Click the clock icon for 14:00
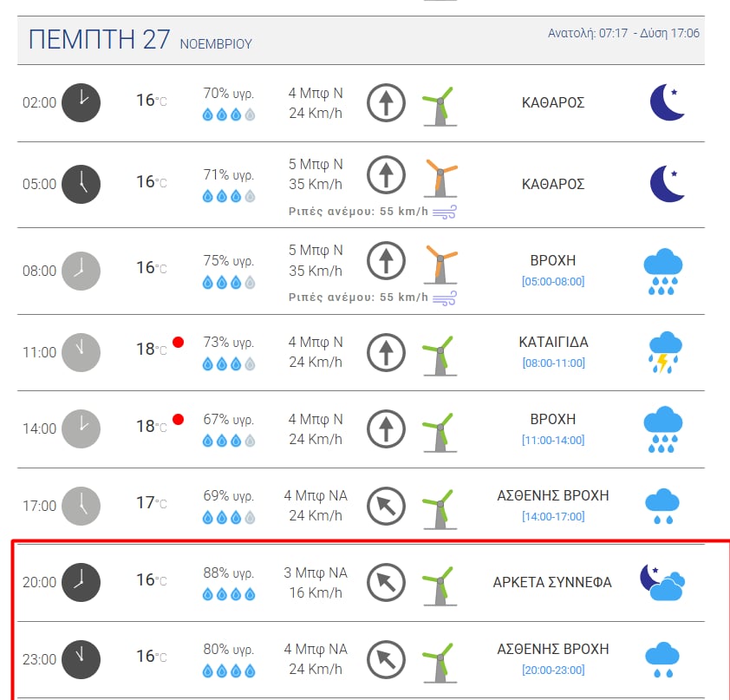 [81, 428]
